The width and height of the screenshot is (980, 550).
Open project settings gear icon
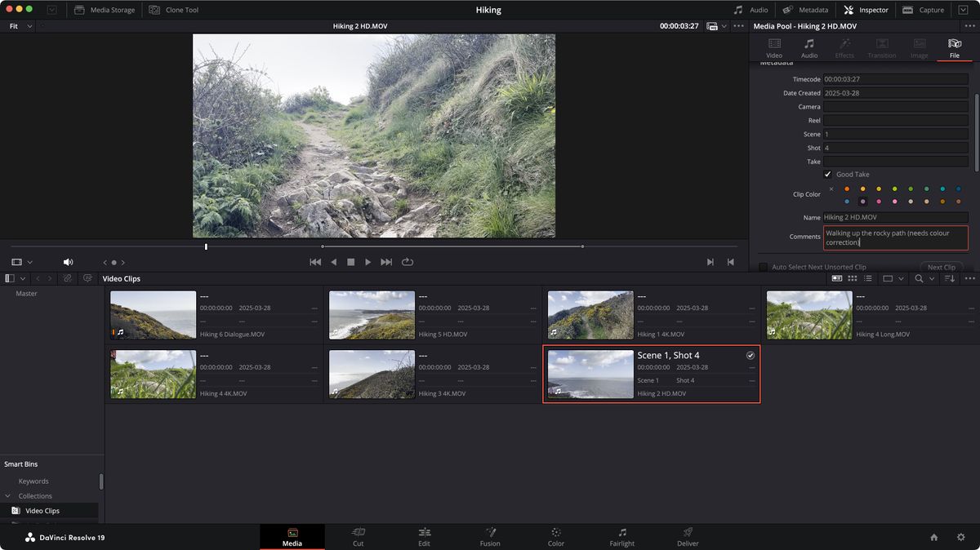(x=960, y=537)
